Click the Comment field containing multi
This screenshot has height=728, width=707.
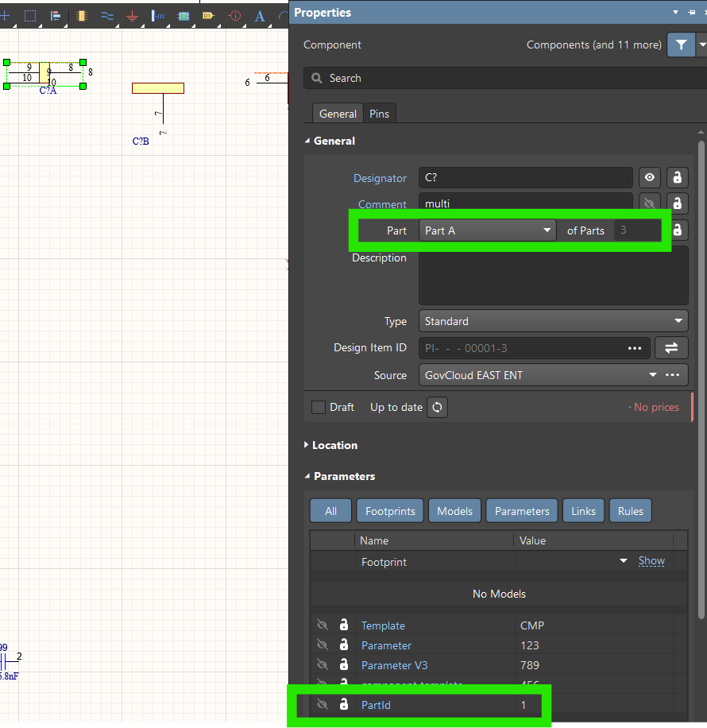526,203
